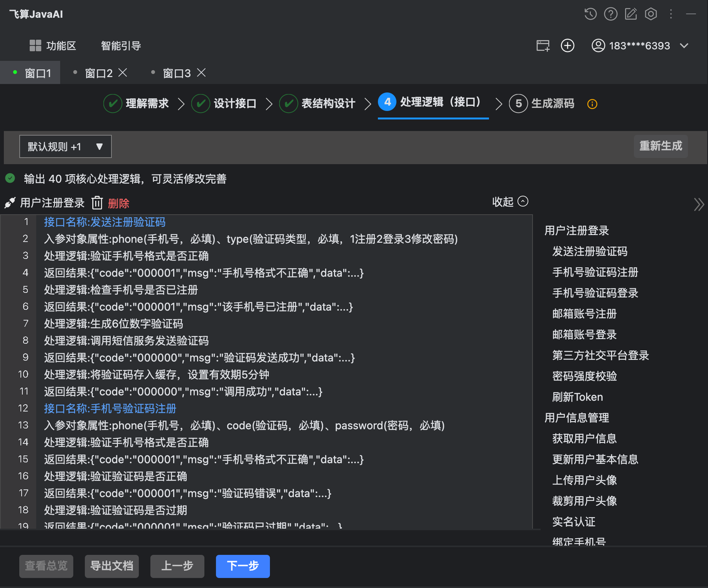This screenshot has height=588, width=708.
Task: Open the help question mark icon
Action: [611, 14]
